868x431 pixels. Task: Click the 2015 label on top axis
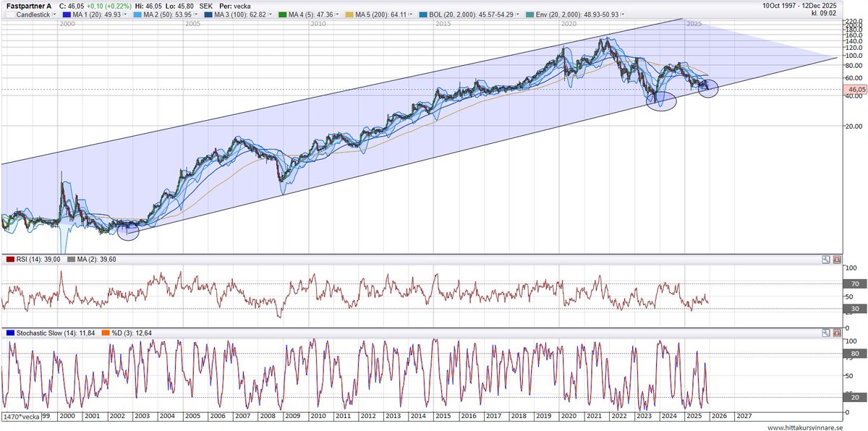point(443,24)
